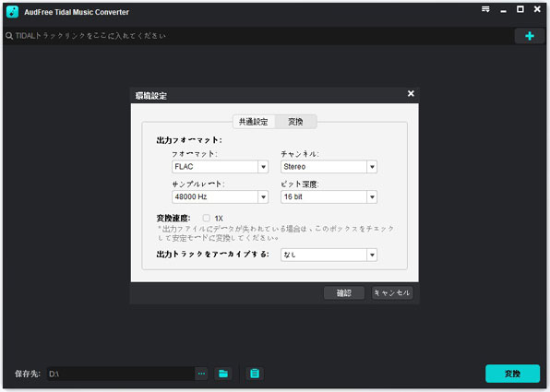
Task: Switch to the 変換 tab in dialog
Action: [x=295, y=122]
